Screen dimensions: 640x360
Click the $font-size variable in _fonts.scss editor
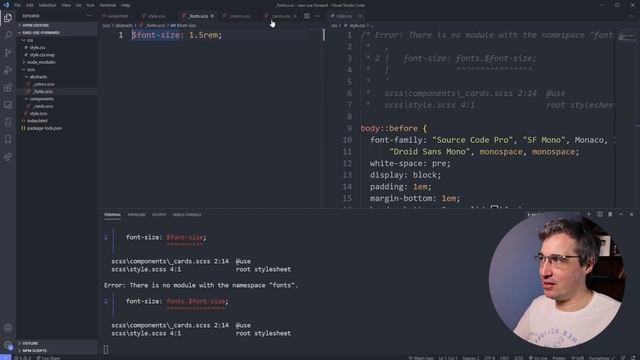coord(156,35)
